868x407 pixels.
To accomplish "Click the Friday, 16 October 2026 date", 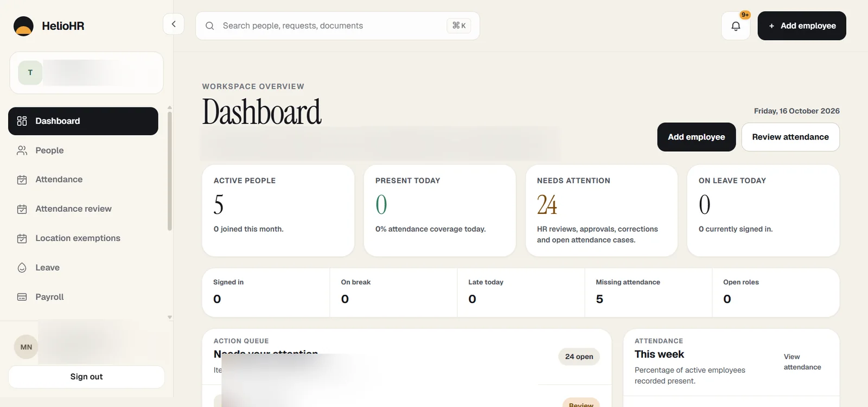I will [x=797, y=111].
